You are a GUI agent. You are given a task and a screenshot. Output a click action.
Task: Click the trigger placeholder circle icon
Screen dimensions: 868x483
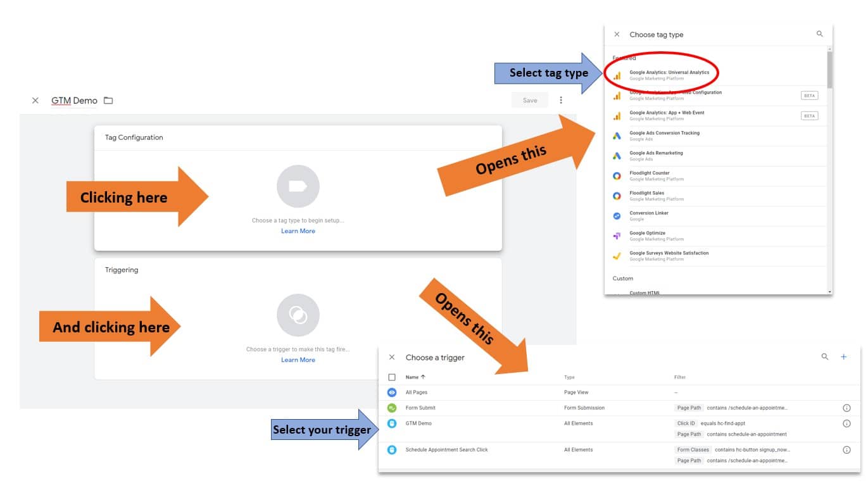pos(298,315)
